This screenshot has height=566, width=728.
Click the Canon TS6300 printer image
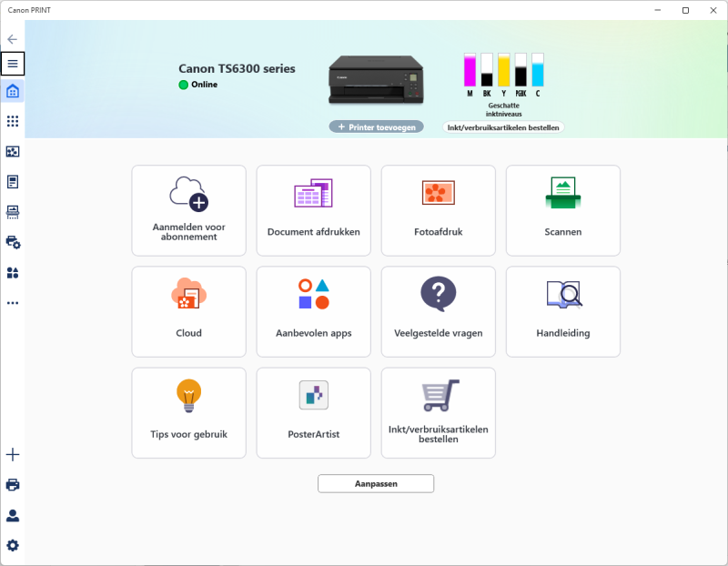tap(376, 80)
